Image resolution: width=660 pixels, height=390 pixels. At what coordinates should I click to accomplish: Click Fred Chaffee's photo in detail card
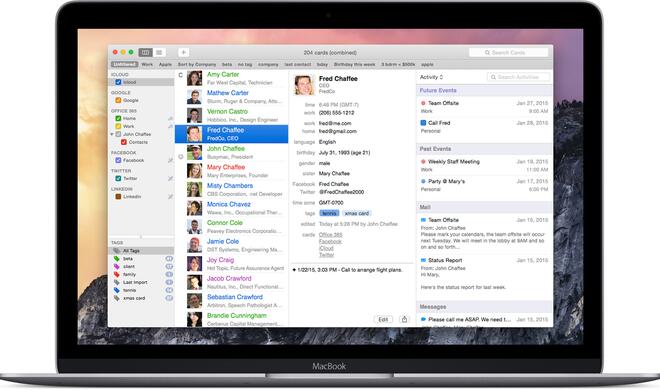click(304, 85)
